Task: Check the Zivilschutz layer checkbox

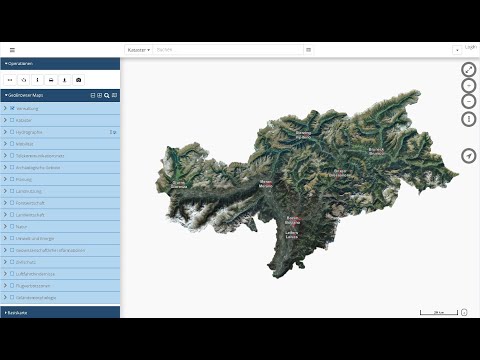Action: tap(12, 262)
